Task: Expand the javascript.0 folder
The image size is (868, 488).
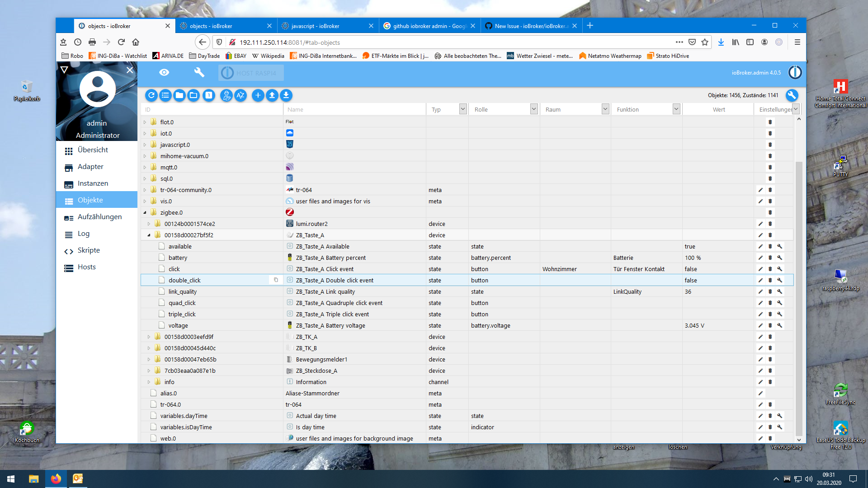Action: pyautogui.click(x=145, y=145)
